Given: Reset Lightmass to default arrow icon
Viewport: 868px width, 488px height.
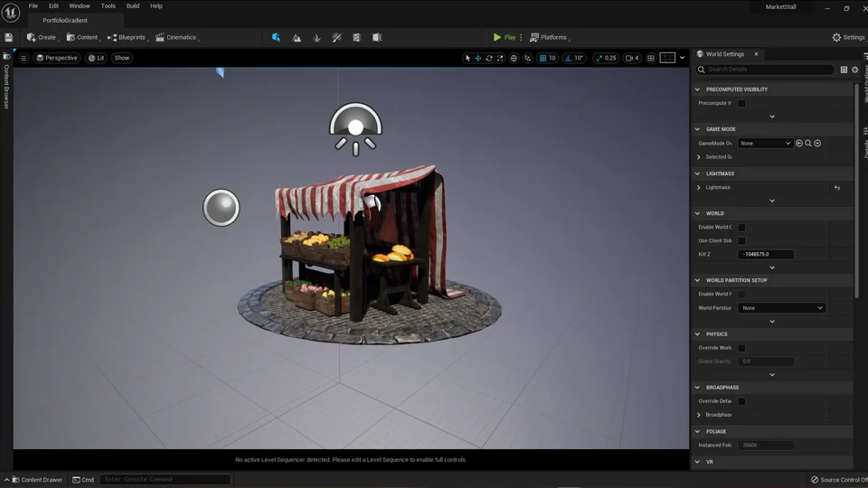Looking at the screenshot, I should point(837,188).
